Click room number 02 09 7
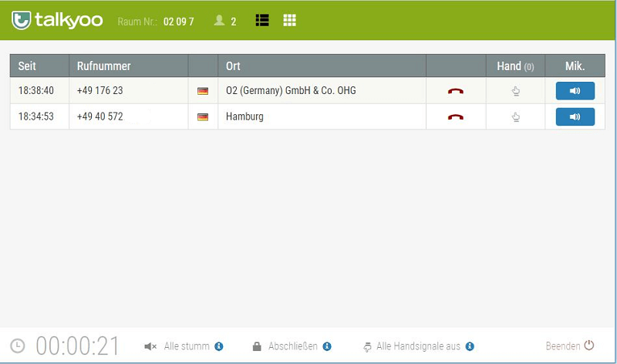The height and width of the screenshot is (364, 617). tap(179, 22)
